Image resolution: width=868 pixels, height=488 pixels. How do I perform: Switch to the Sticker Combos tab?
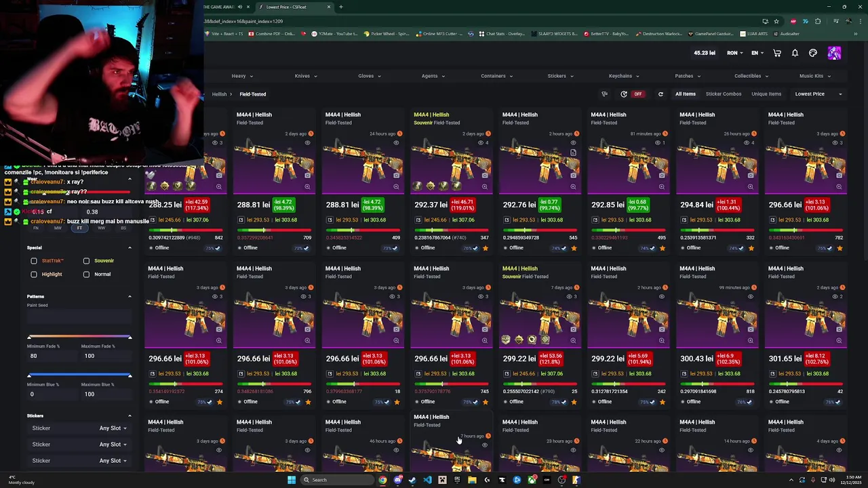tap(724, 94)
